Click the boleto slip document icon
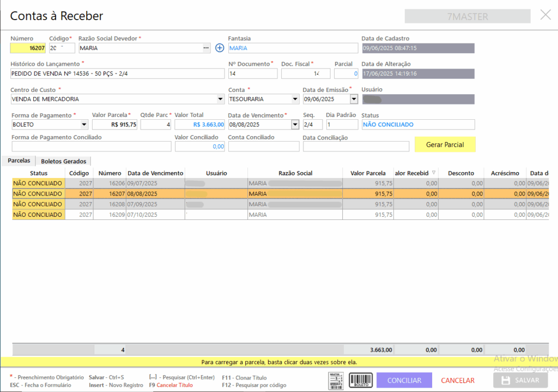Image resolution: width=558 pixels, height=392 pixels. 337,380
